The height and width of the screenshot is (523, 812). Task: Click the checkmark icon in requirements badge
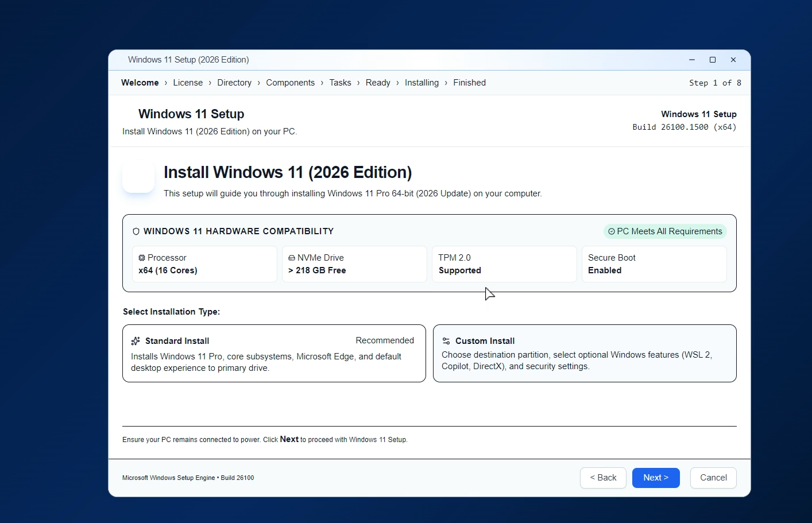pyautogui.click(x=612, y=231)
